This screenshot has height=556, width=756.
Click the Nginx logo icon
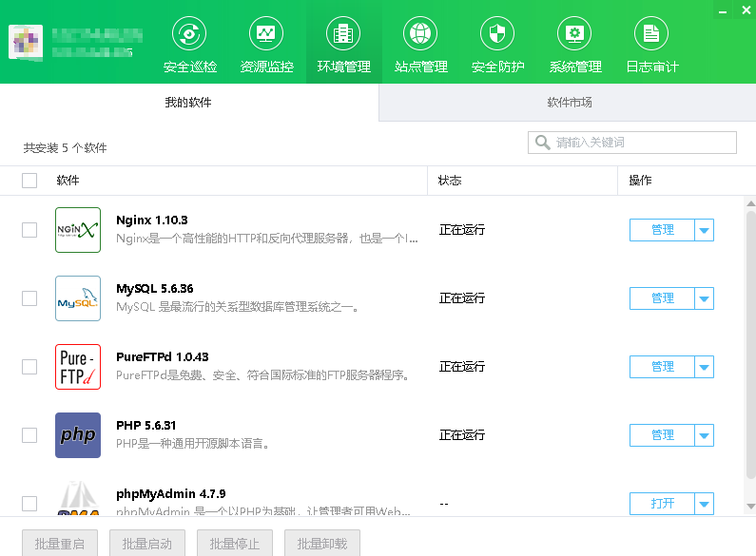click(78, 230)
